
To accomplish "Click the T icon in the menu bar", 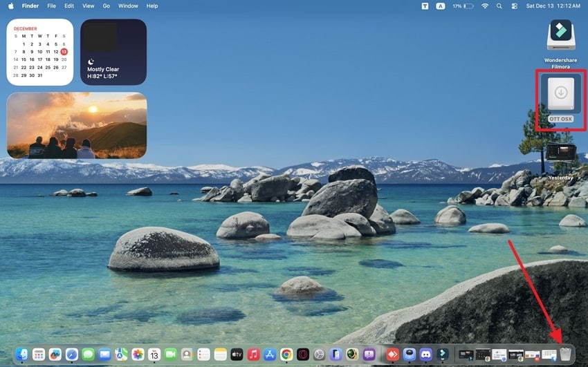I will click(425, 6).
